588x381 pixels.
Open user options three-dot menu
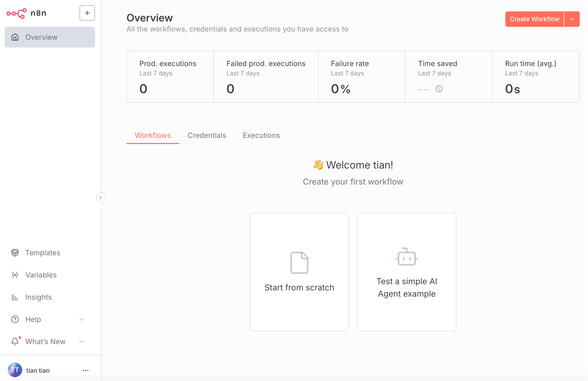[x=86, y=370]
